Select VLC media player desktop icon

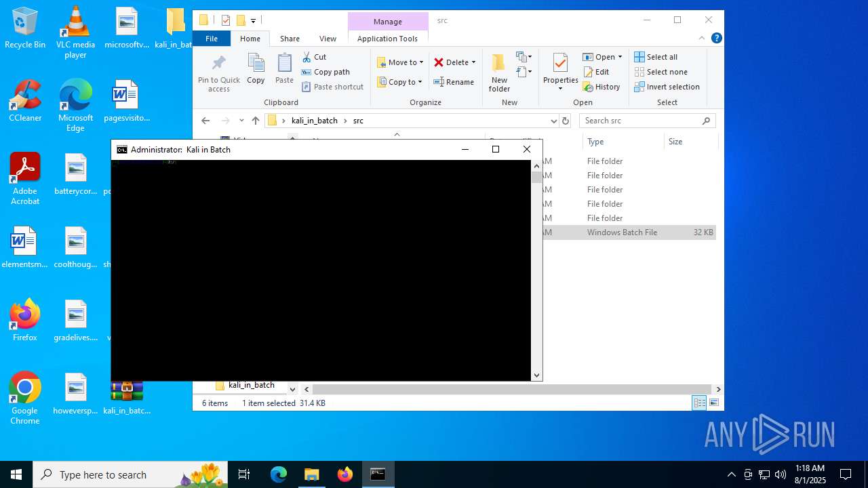click(x=75, y=33)
